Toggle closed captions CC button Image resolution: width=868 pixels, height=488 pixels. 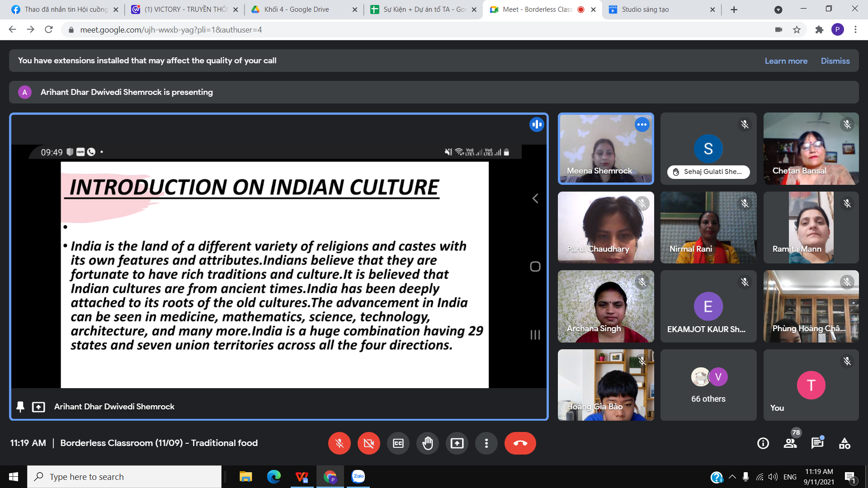click(398, 443)
